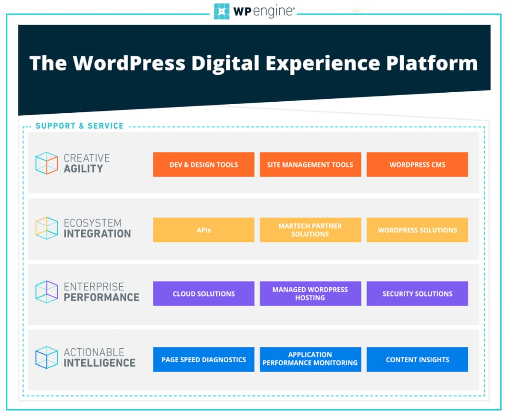Screen dimensions: 511x420
Task: Select the Dev & Design Tools box
Action: click(204, 164)
